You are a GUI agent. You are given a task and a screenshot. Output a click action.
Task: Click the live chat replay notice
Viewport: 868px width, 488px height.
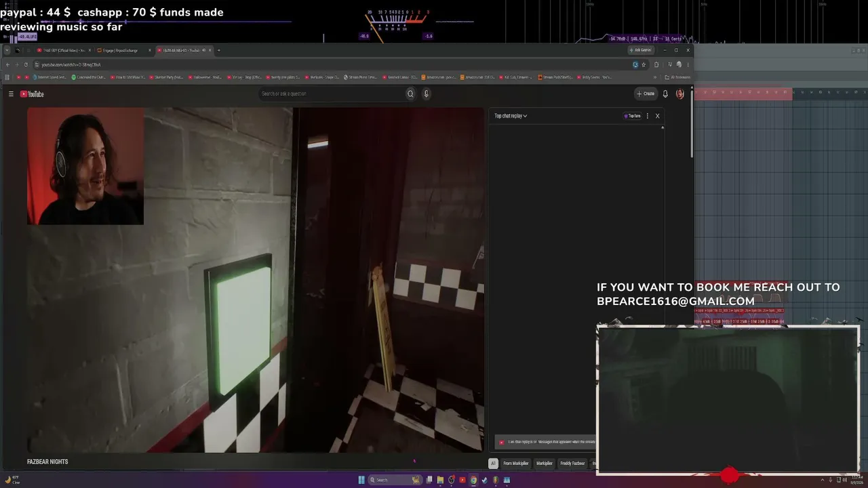click(x=546, y=442)
